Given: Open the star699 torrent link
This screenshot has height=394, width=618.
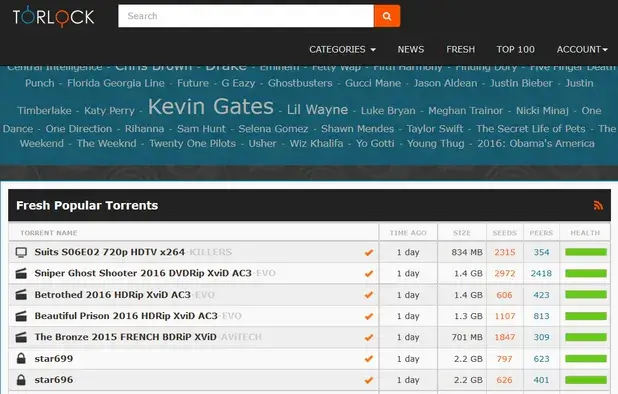Looking at the screenshot, I should pos(54,359).
